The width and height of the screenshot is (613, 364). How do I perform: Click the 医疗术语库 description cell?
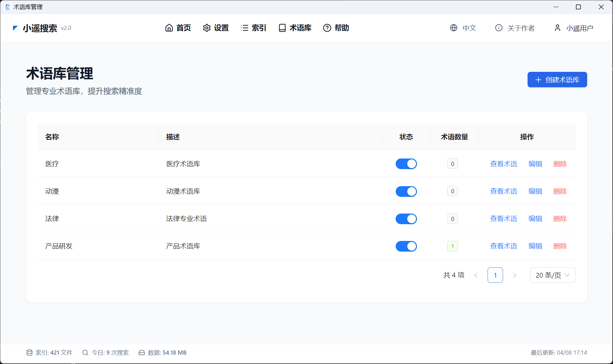coord(183,164)
